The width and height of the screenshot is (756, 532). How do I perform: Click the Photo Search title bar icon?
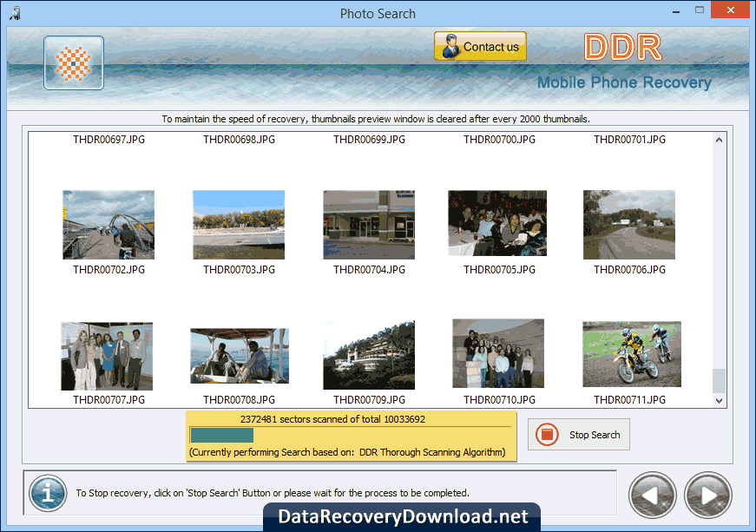coord(15,12)
